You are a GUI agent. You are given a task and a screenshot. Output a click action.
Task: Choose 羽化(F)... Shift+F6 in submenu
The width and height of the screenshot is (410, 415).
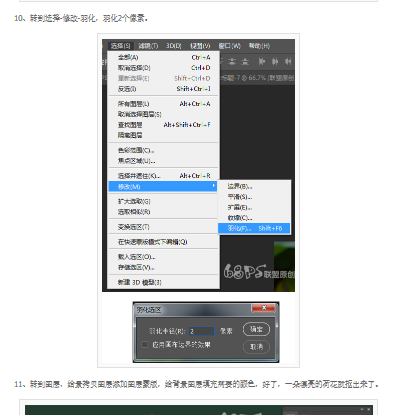click(254, 228)
